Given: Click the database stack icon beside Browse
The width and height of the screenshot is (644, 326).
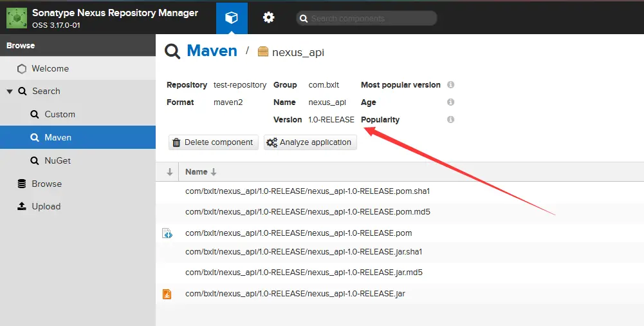Looking at the screenshot, I should (x=22, y=184).
